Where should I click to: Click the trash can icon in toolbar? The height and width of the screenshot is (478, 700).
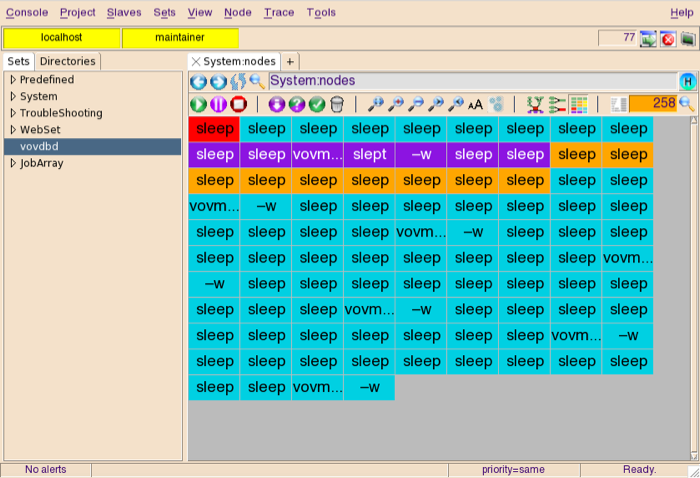[x=337, y=104]
